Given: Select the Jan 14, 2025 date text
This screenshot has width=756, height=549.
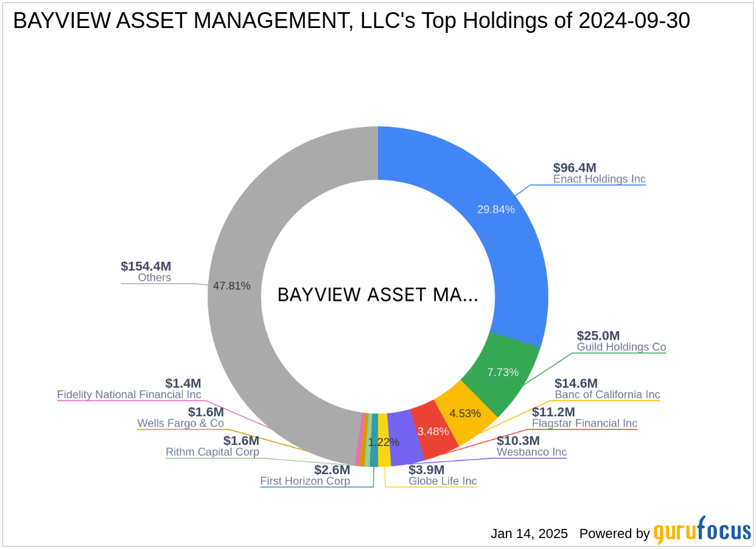Looking at the screenshot, I should point(528,534).
